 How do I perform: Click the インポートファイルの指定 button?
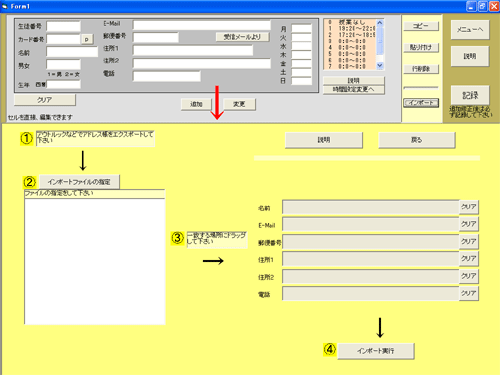[x=79, y=182]
